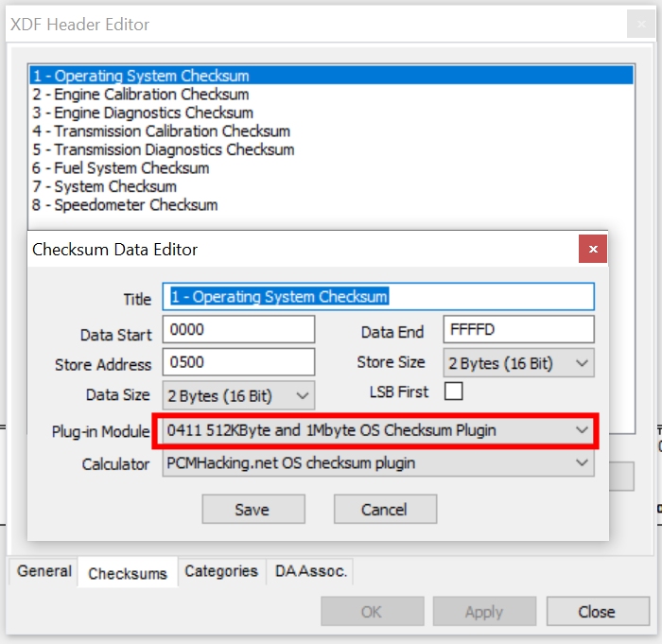Switch to the Categories tab
The height and width of the screenshot is (644, 662).
tap(221, 571)
